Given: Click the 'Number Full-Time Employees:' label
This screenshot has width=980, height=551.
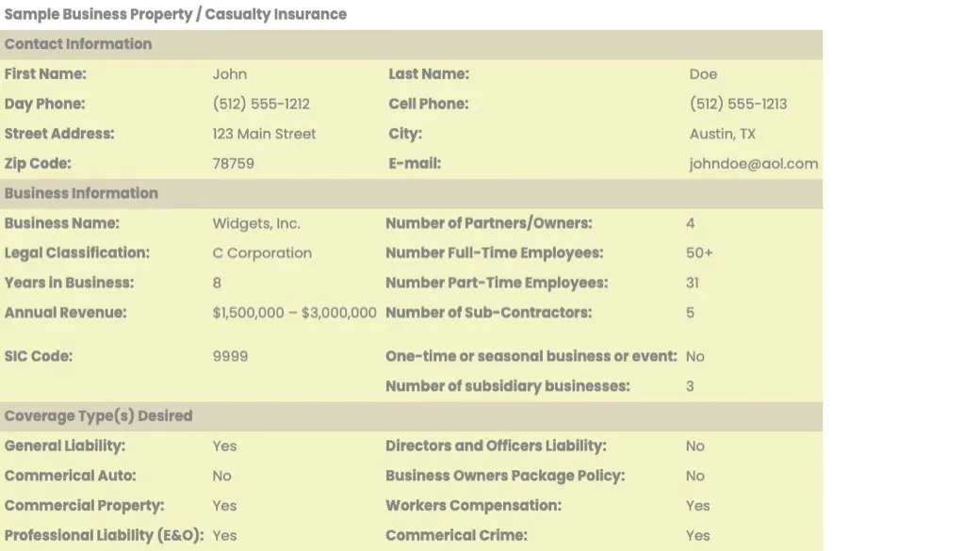Looking at the screenshot, I should tap(495, 253).
